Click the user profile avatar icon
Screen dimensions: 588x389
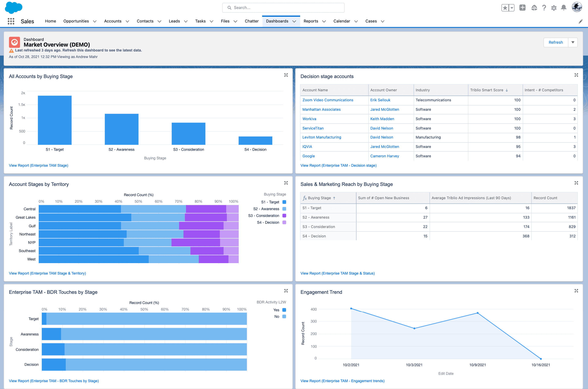tap(577, 7)
